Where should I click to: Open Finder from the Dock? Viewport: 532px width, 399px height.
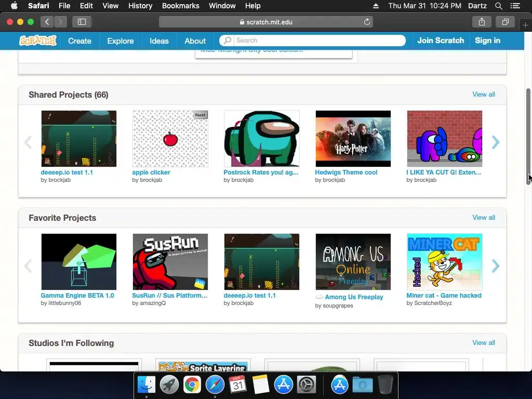146,385
